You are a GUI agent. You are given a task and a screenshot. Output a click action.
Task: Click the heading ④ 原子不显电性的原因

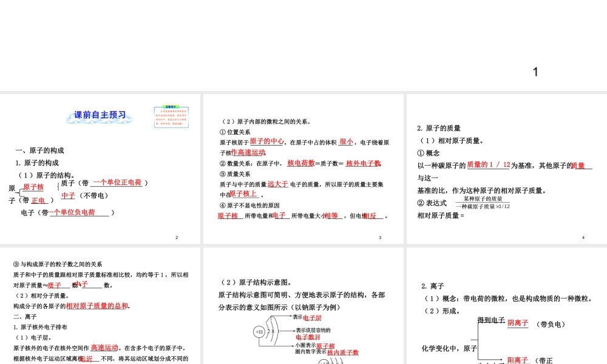pyautogui.click(x=249, y=205)
